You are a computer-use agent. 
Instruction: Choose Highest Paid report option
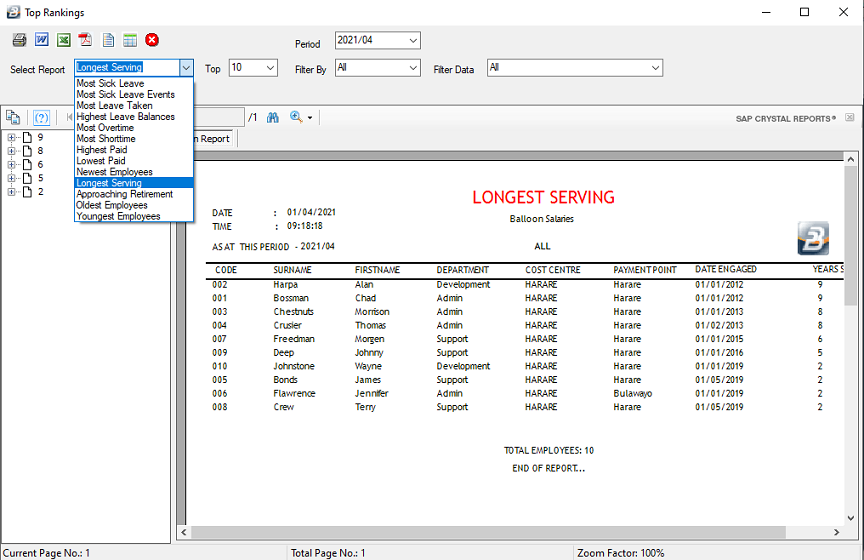tap(134, 149)
